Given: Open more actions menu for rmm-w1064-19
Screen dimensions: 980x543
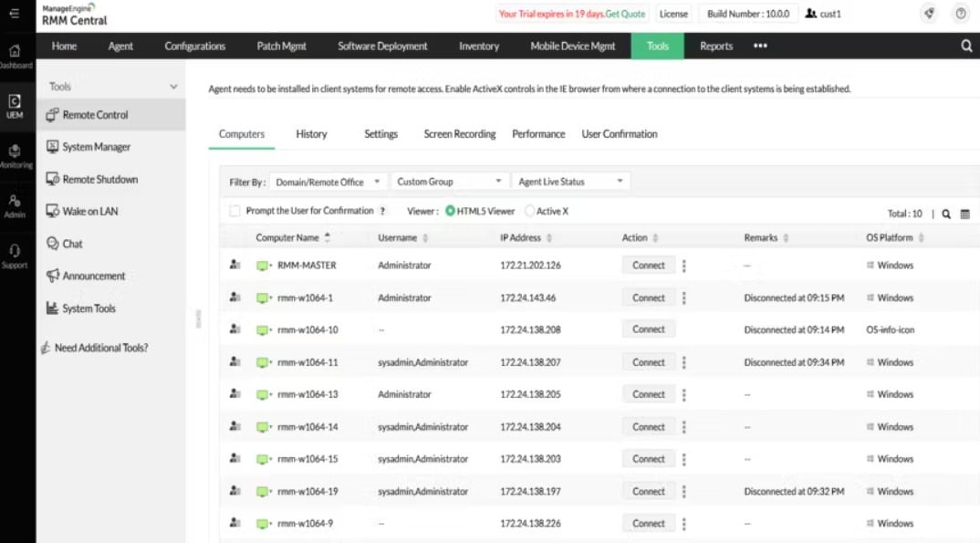Looking at the screenshot, I should click(683, 492).
